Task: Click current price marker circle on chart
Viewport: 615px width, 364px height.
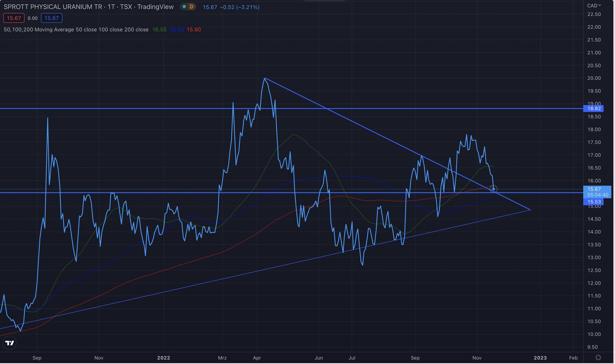Action: pyautogui.click(x=494, y=189)
